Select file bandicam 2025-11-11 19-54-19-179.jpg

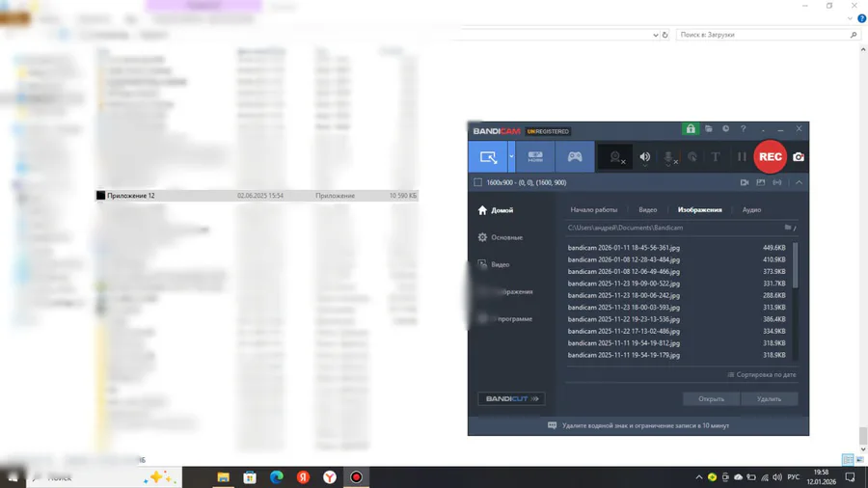pyautogui.click(x=676, y=355)
